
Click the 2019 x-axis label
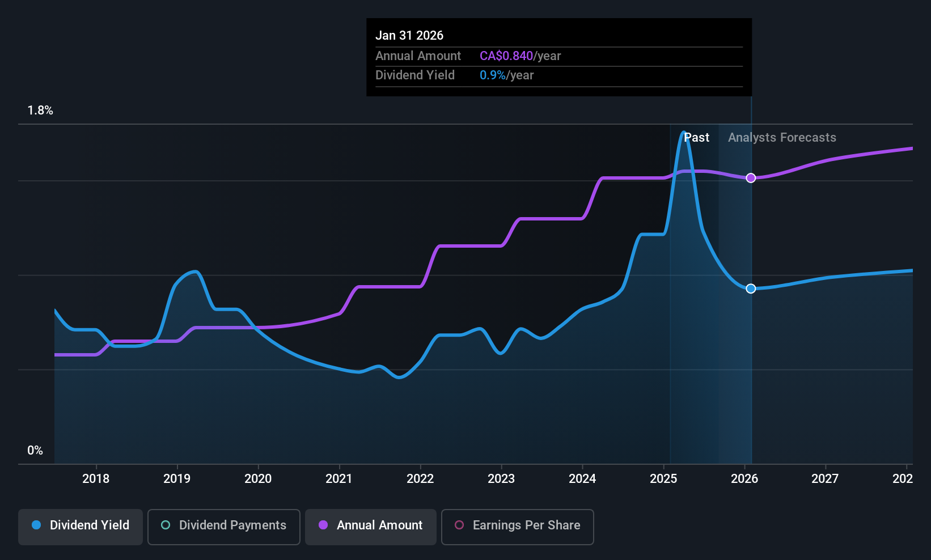[x=177, y=479]
